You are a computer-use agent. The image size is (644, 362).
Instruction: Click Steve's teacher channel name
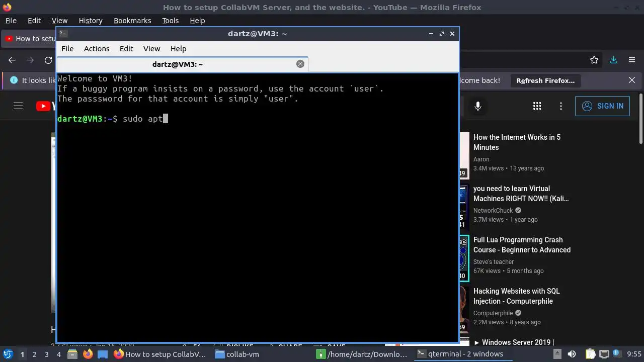pyautogui.click(x=494, y=262)
